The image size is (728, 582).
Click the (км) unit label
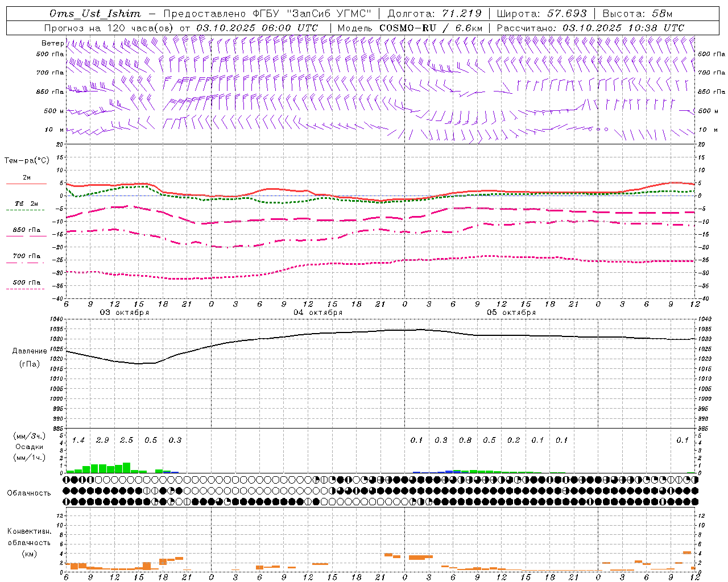click(x=29, y=554)
